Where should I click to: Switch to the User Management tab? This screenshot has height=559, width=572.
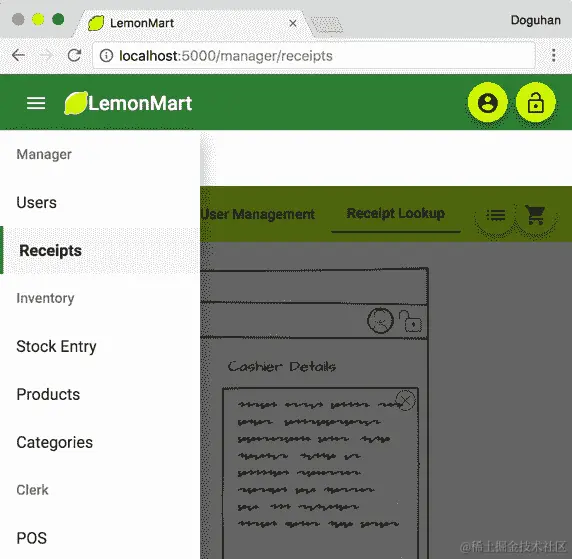(258, 214)
